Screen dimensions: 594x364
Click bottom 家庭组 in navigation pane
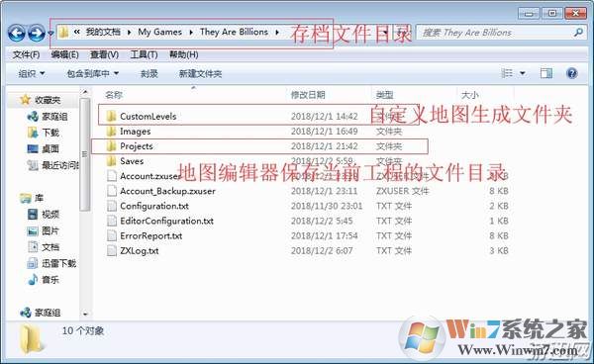[48, 313]
